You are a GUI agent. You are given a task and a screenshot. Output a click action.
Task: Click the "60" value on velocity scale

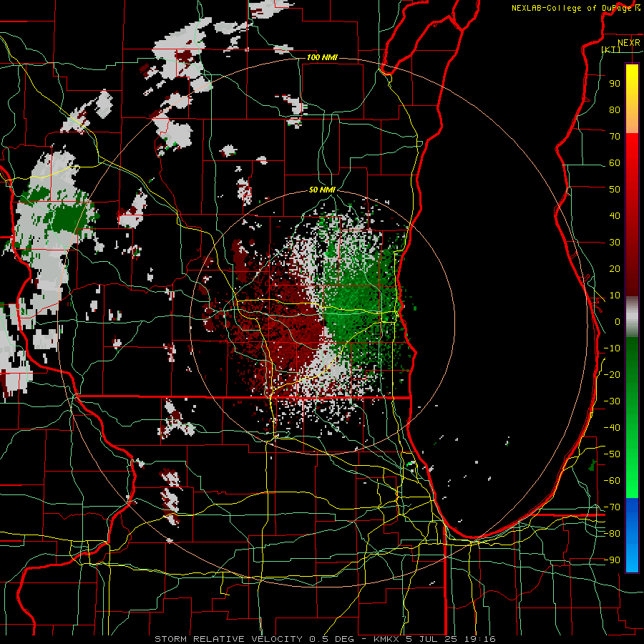coord(615,163)
